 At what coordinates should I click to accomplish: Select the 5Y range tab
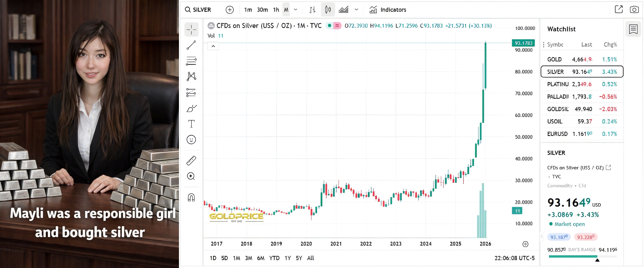(299, 258)
